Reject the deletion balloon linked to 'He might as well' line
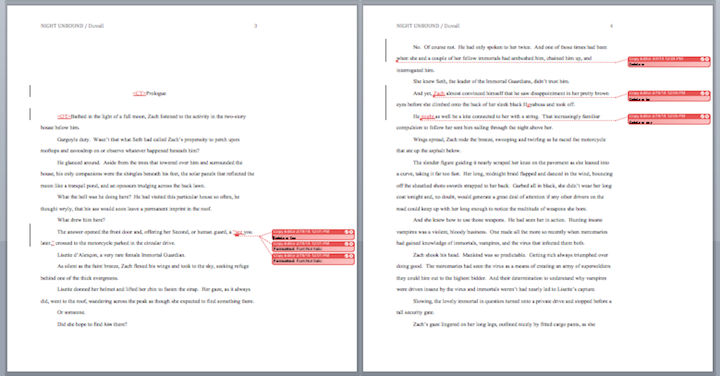The image size is (720, 376). tap(707, 117)
